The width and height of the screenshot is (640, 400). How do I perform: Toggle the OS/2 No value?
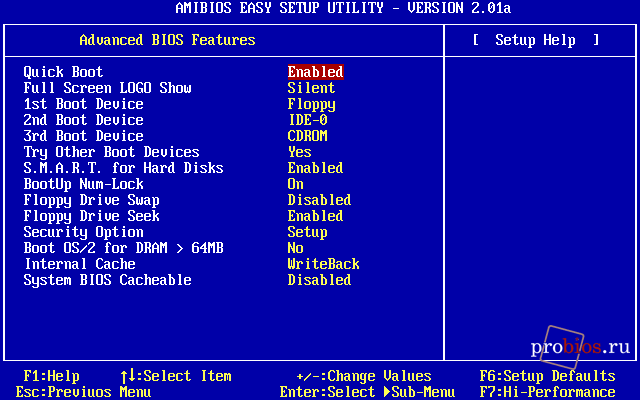pos(296,248)
